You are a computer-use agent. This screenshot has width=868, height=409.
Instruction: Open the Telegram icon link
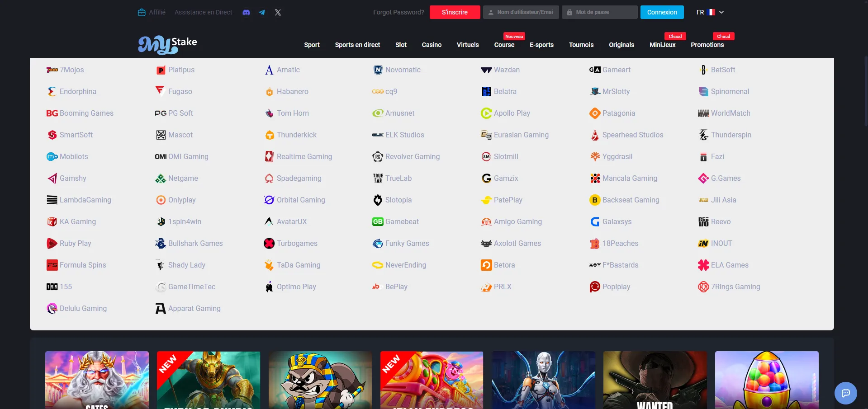[262, 13]
